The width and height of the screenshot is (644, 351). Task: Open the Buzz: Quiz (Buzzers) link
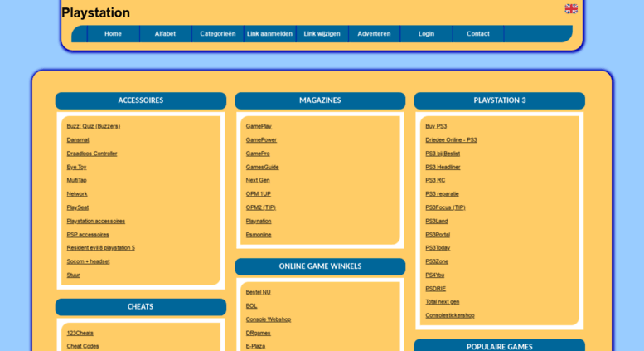tap(93, 126)
